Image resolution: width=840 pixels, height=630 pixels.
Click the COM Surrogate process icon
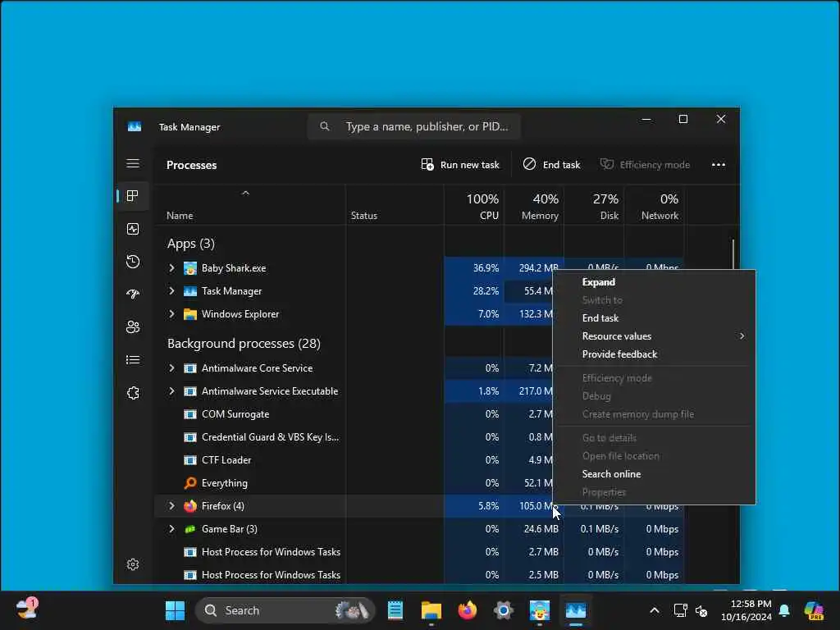click(190, 414)
